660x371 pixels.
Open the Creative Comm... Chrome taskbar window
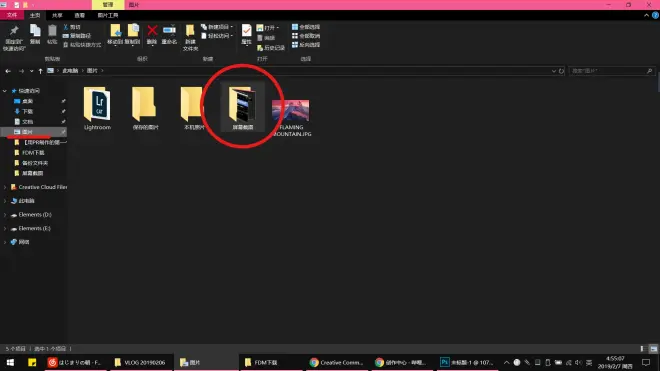336,362
